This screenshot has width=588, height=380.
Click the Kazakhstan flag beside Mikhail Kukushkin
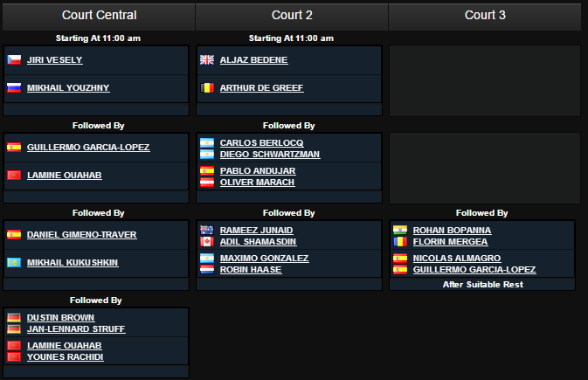(14, 262)
